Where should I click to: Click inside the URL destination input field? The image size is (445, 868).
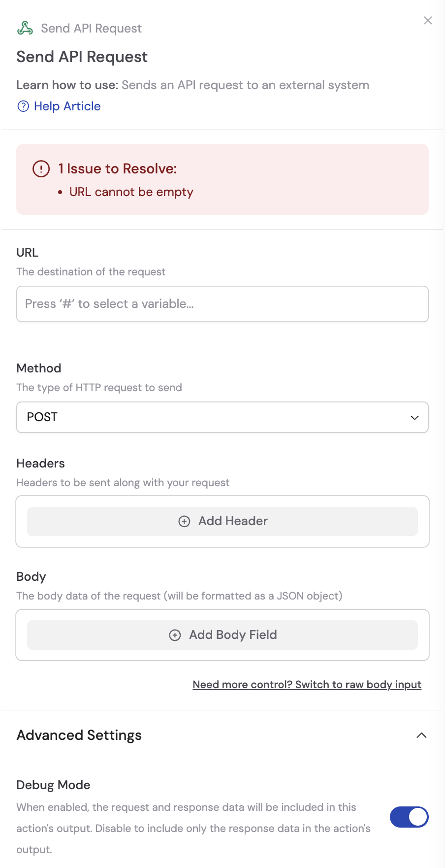[222, 304]
